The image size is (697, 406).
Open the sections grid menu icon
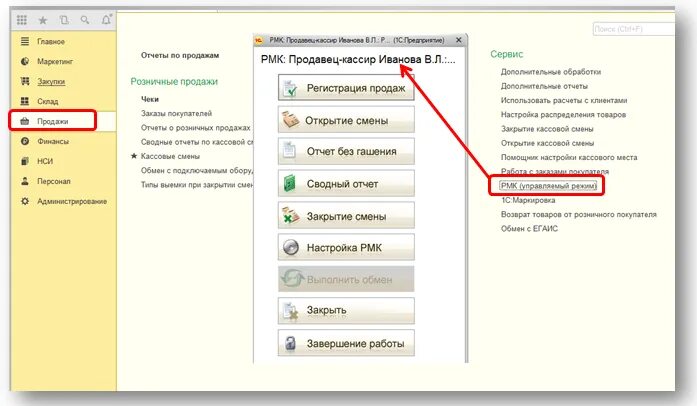click(x=22, y=20)
